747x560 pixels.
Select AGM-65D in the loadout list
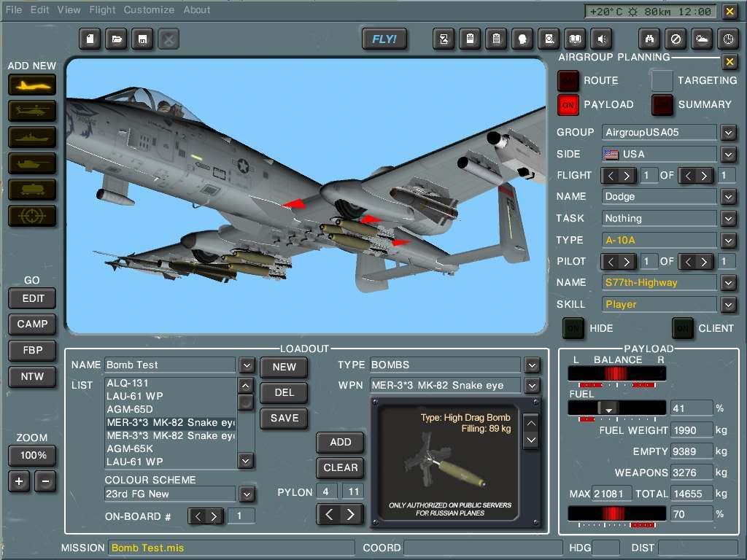(x=129, y=409)
